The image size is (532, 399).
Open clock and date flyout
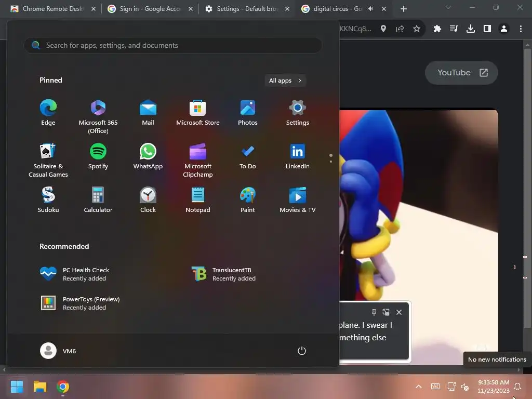click(x=494, y=387)
